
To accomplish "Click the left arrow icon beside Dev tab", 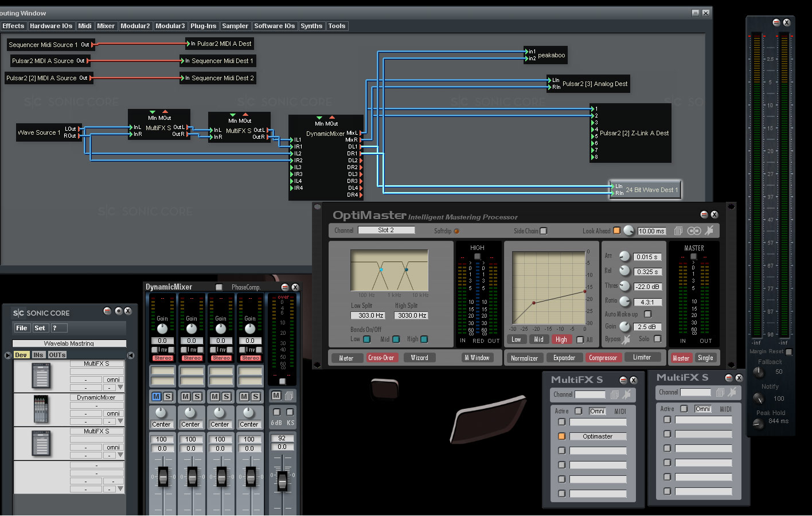I will click(x=7, y=355).
